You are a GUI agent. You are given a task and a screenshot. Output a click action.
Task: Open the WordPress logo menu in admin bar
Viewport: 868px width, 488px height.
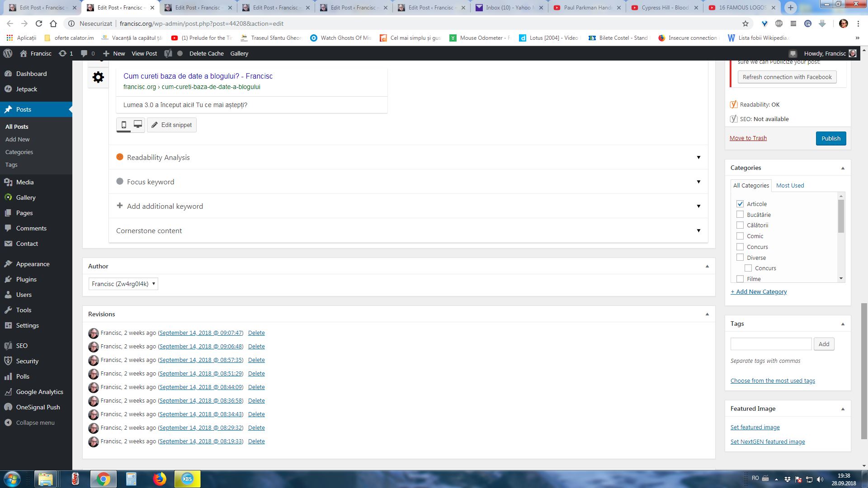tap(8, 53)
